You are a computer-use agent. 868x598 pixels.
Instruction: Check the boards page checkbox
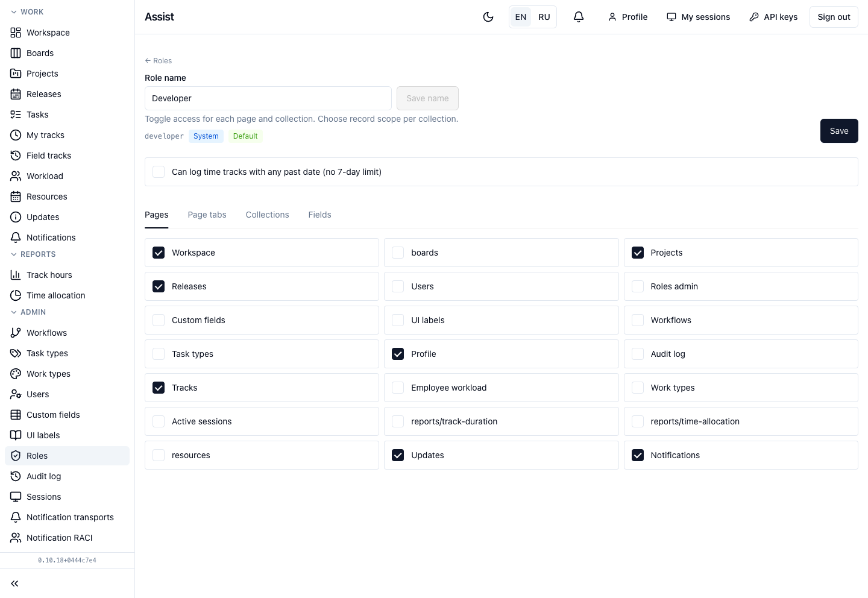(398, 253)
